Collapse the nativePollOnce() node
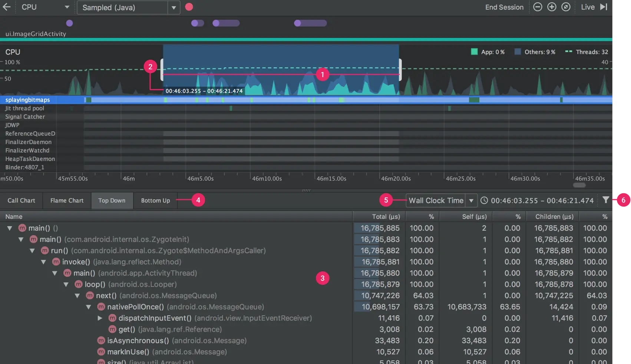Image resolution: width=631 pixels, height=364 pixels. coord(89,307)
